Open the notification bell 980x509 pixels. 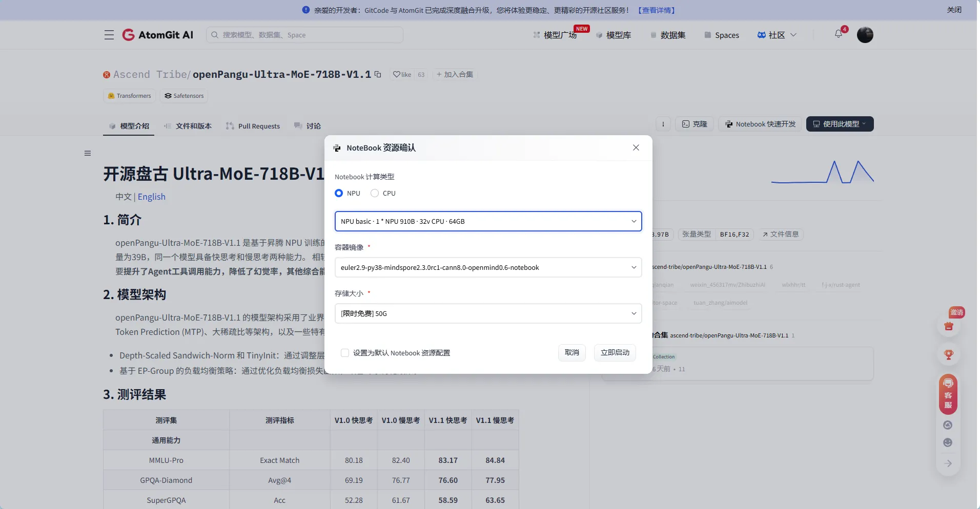(x=839, y=34)
